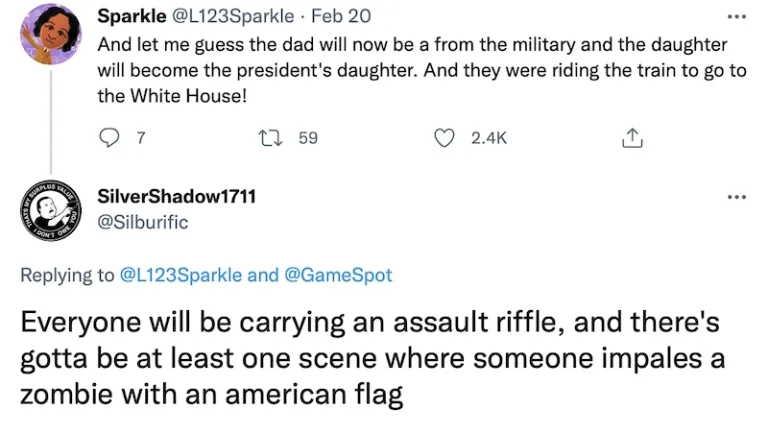The image size is (768, 433).
Task: Click the SilverShadow1711 display name
Action: (177, 196)
